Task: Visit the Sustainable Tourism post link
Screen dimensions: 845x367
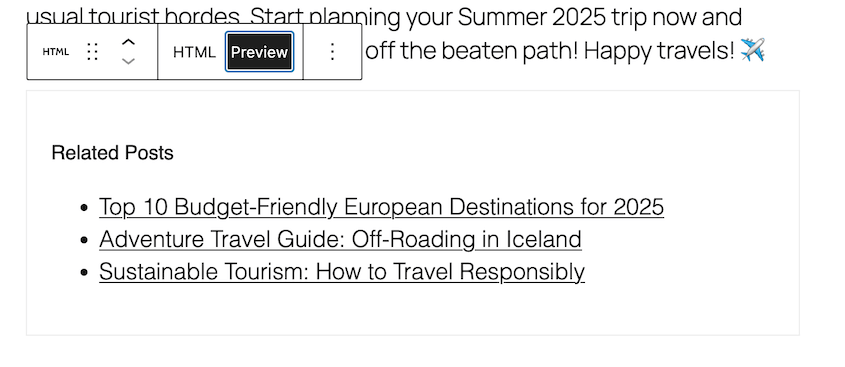Action: (342, 272)
